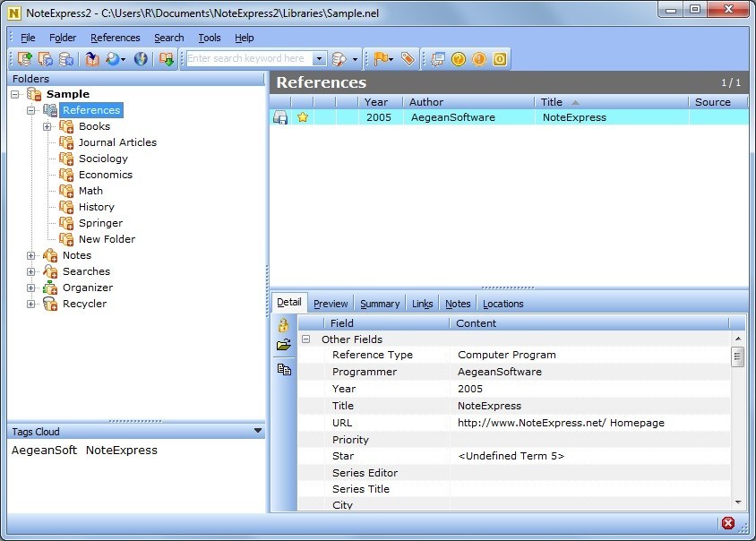Open the Help menu
Image resolution: width=756 pixels, height=541 pixels.
244,38
